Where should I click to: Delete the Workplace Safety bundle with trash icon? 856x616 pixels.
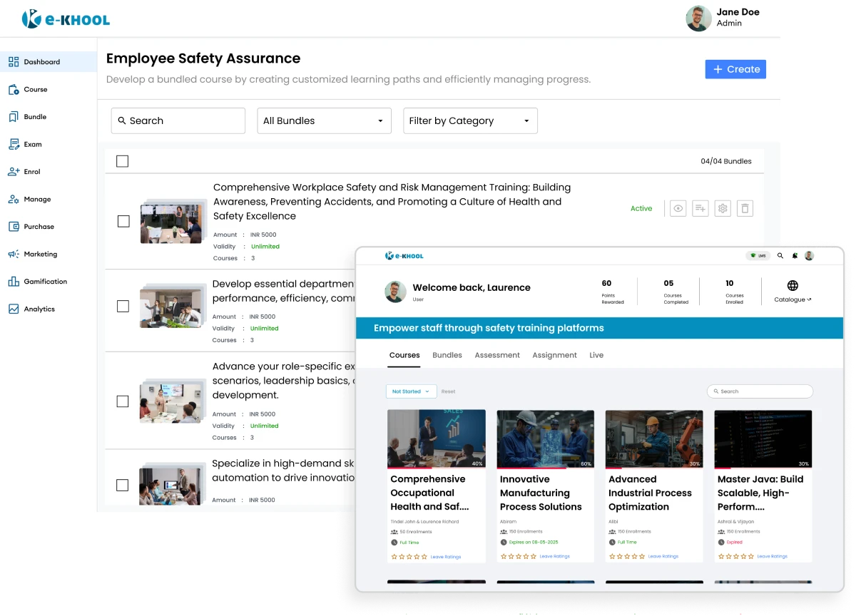coord(745,208)
